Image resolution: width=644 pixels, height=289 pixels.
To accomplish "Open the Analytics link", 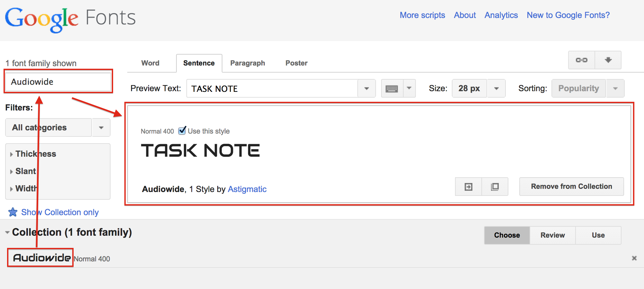I will [x=501, y=15].
